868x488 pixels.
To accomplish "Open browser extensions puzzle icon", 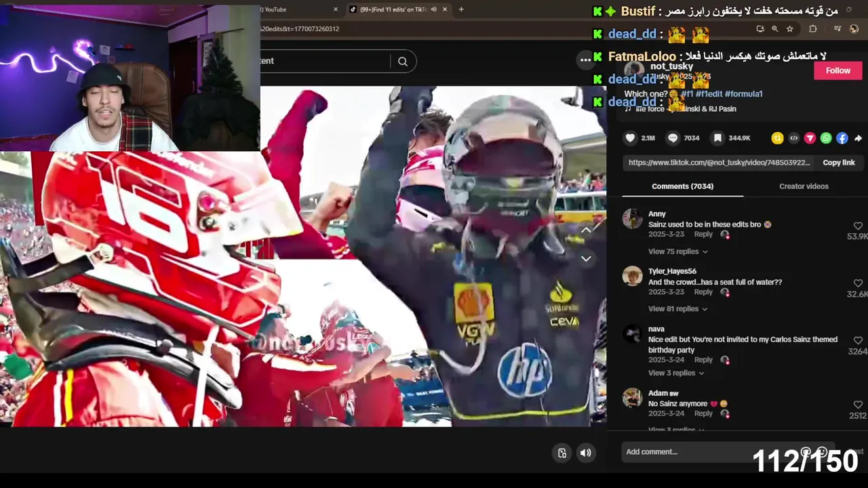I will tap(813, 29).
